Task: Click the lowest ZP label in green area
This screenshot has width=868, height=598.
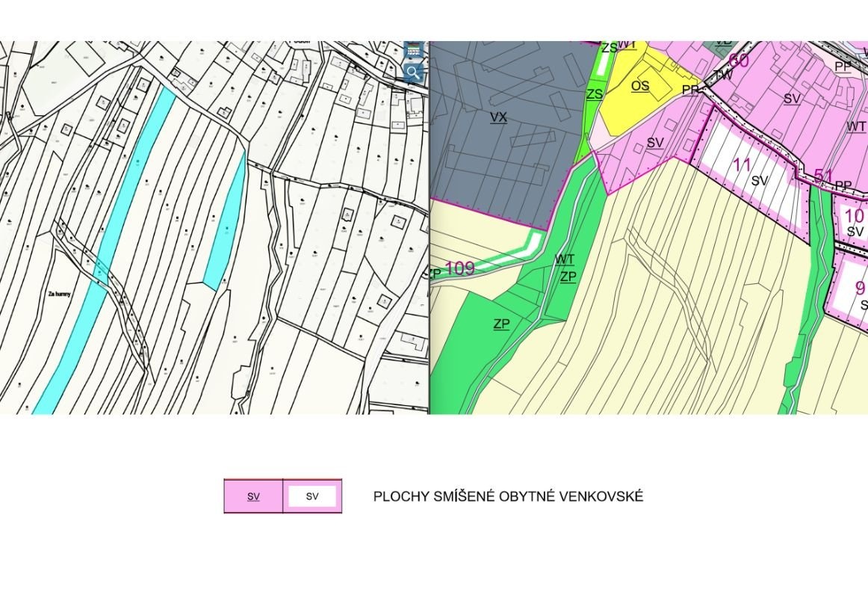Action: click(x=501, y=324)
